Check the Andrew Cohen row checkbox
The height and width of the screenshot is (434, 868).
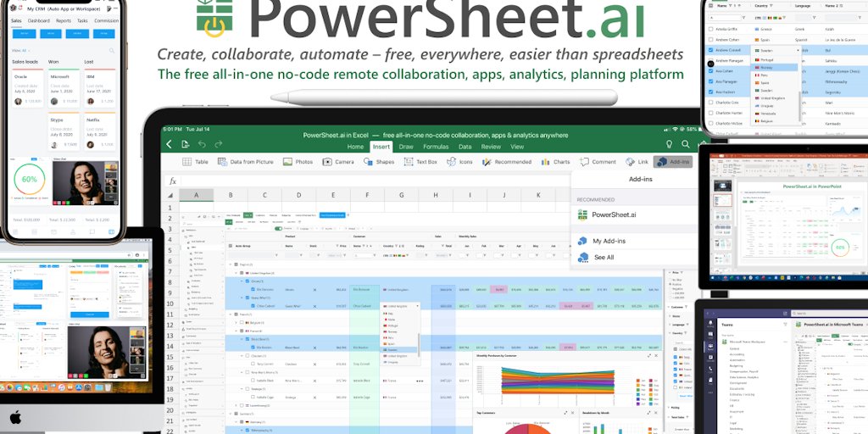tap(711, 40)
